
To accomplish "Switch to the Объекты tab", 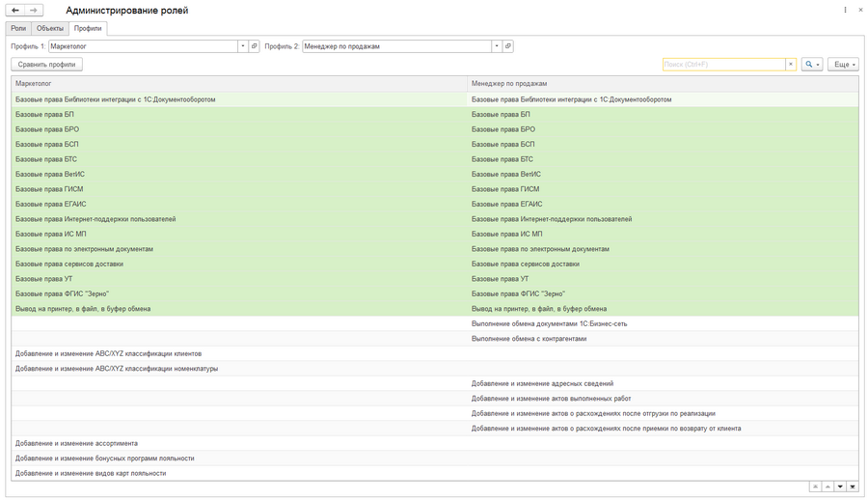I will coord(50,28).
